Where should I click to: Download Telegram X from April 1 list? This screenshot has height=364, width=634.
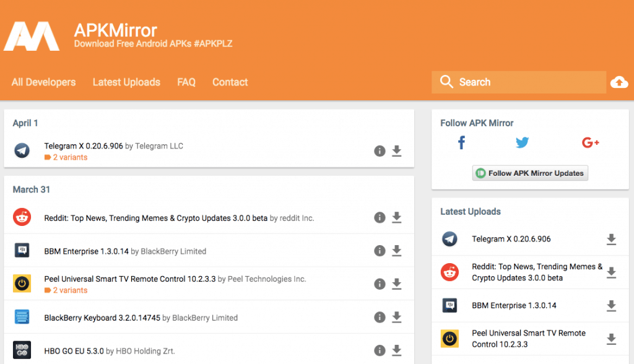click(397, 151)
